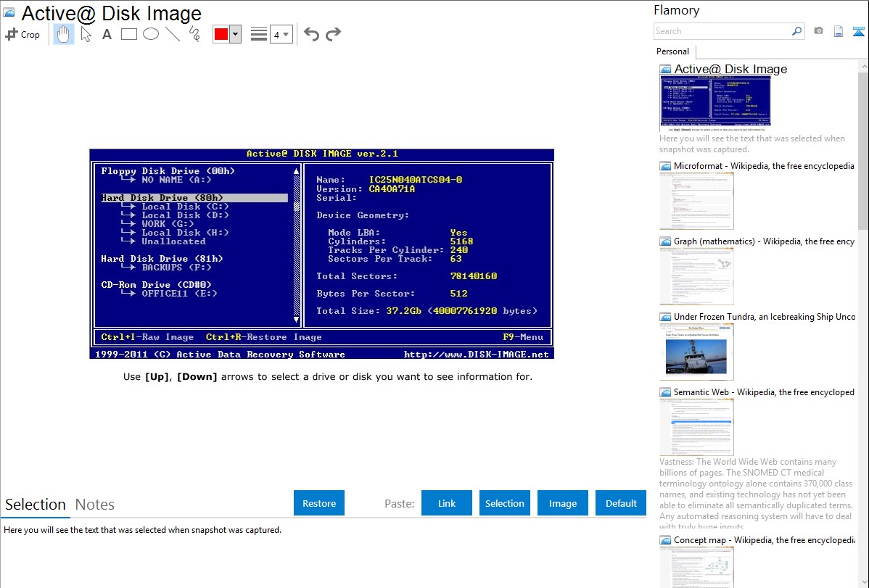Open the Concept map snapshot thumbnail
The image size is (869, 588).
[696, 567]
